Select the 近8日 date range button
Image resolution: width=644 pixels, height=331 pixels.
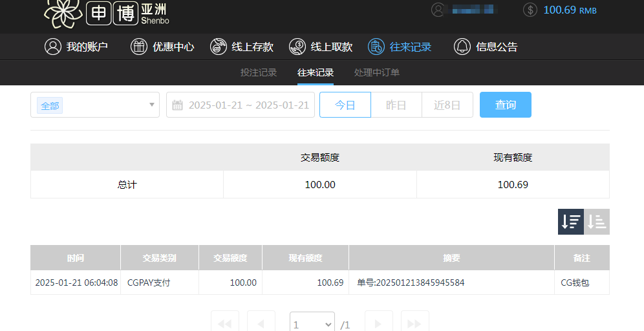447,105
